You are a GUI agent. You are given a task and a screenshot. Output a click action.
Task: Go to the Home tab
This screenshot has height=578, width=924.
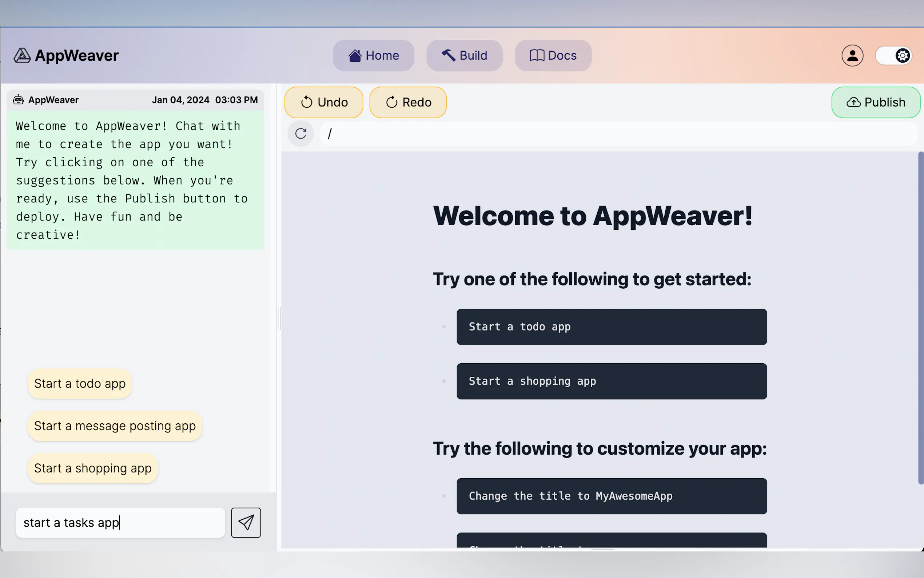point(373,55)
